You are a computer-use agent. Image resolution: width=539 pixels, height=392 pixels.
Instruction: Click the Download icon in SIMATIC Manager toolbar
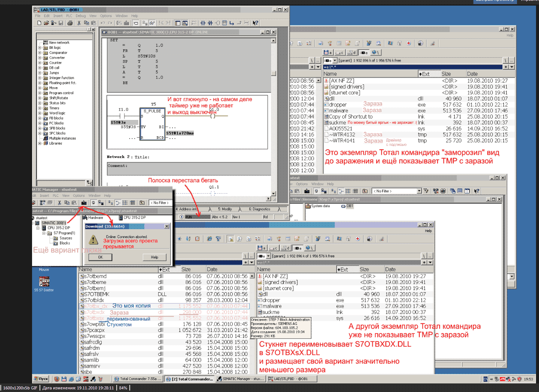pos(84,203)
